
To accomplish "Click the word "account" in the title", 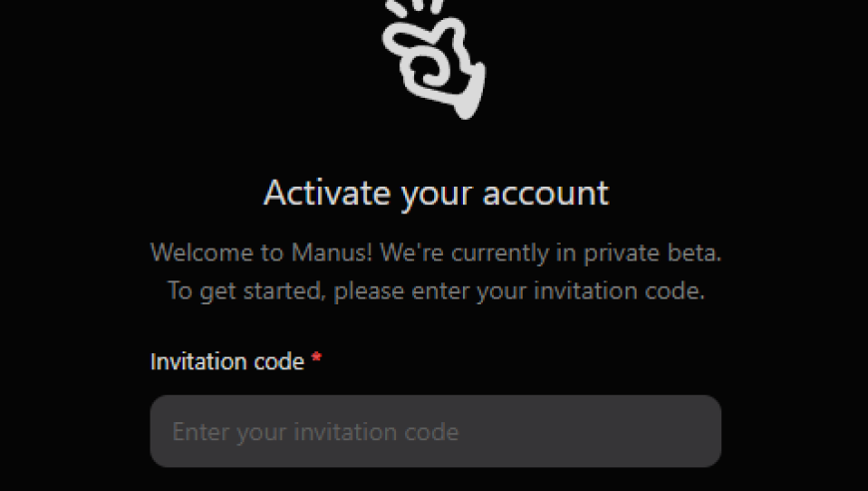I will click(x=546, y=194).
